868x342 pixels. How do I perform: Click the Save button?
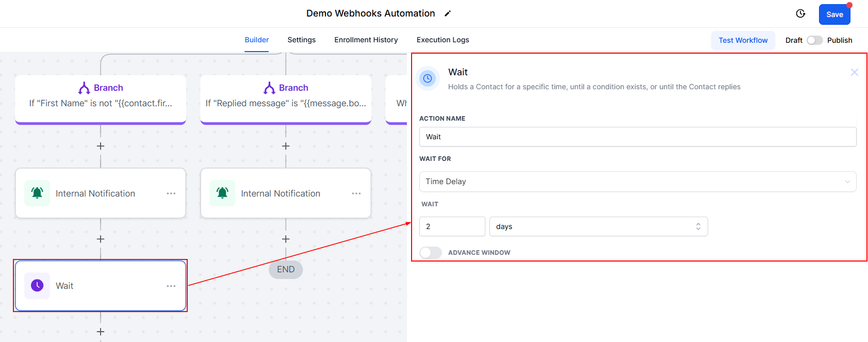coord(834,14)
